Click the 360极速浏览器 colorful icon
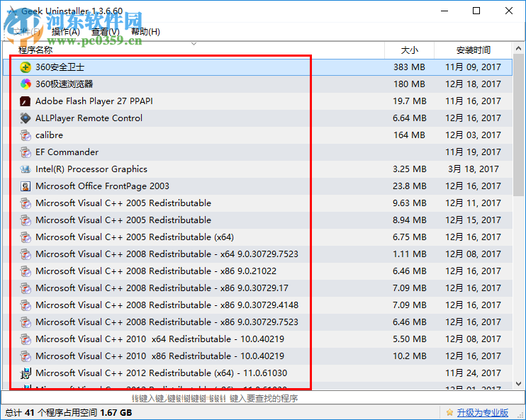 26,84
